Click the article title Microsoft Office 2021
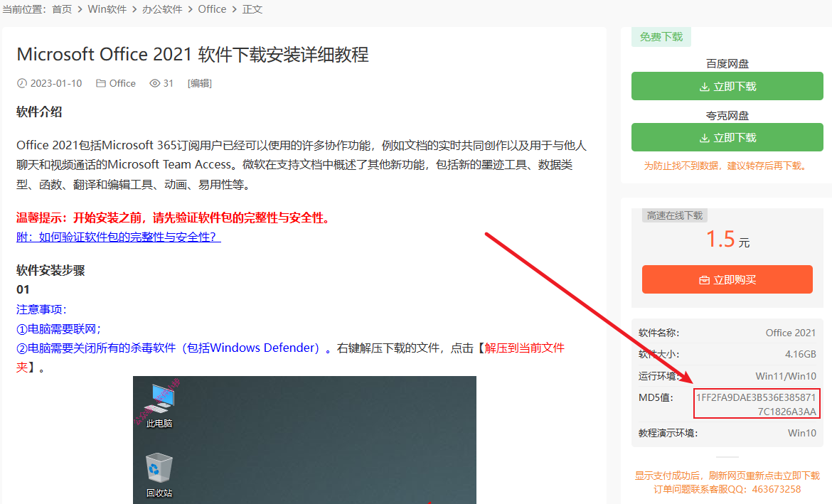 tap(193, 54)
